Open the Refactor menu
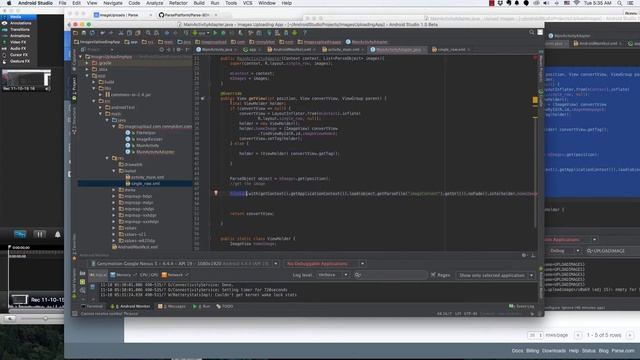 (x=178, y=3)
